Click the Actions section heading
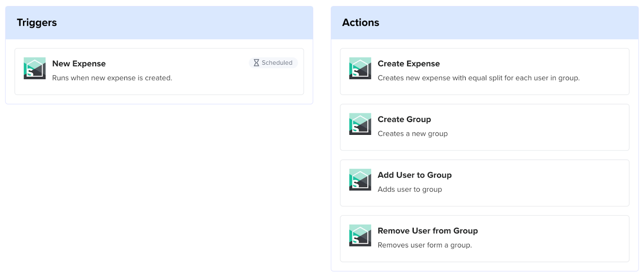The height and width of the screenshot is (272, 644). tap(361, 23)
